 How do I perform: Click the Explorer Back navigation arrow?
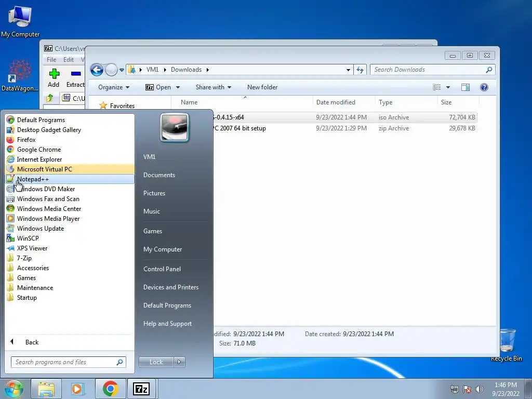click(97, 70)
